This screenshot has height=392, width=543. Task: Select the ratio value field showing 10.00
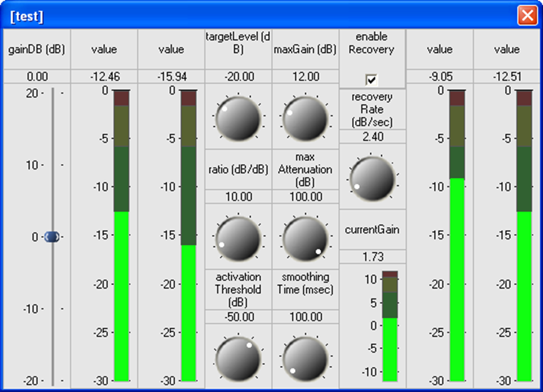(238, 197)
